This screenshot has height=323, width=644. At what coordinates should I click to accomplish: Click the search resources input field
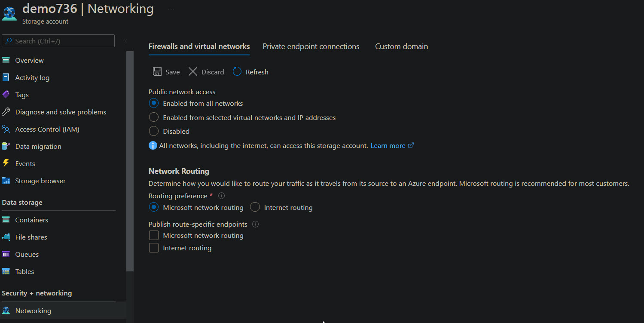point(58,41)
